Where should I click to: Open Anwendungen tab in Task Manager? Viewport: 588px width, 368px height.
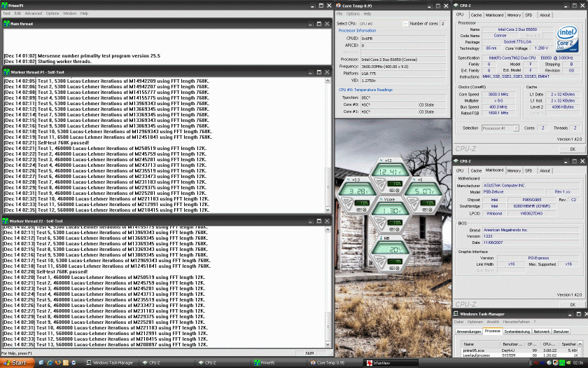469,332
